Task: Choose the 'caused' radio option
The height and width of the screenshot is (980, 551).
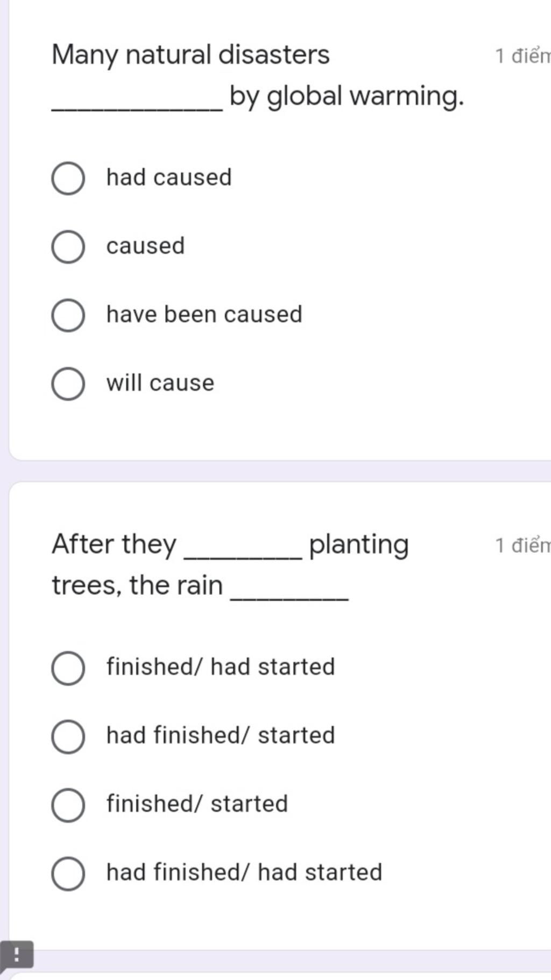Action: 68,247
